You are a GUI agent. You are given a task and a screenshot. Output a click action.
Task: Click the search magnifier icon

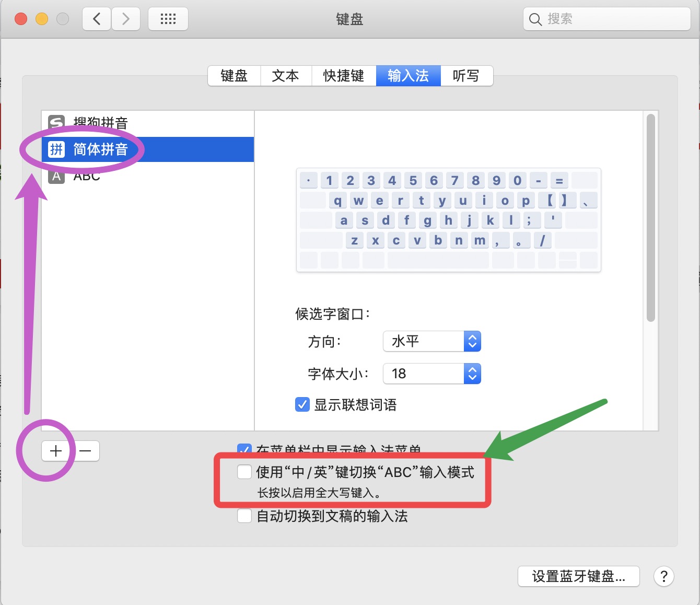[x=535, y=19]
